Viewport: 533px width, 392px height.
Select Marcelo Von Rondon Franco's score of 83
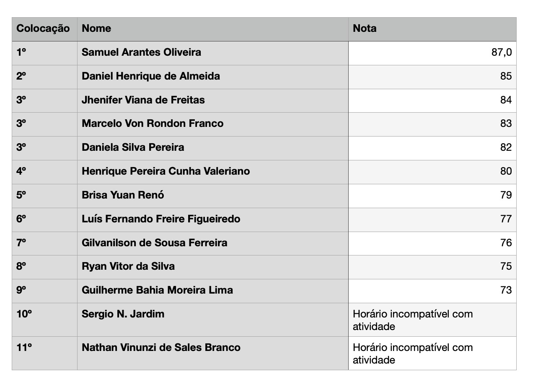[x=505, y=124]
